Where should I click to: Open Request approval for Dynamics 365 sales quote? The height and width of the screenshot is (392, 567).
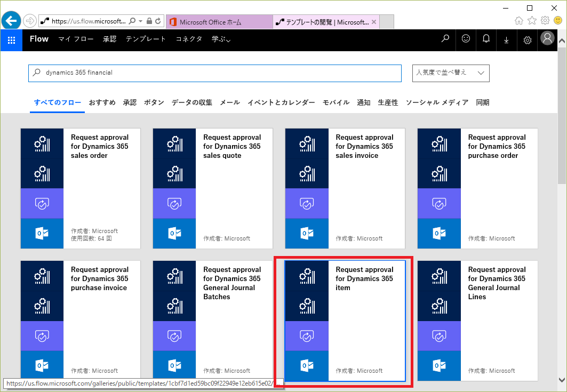pos(213,188)
